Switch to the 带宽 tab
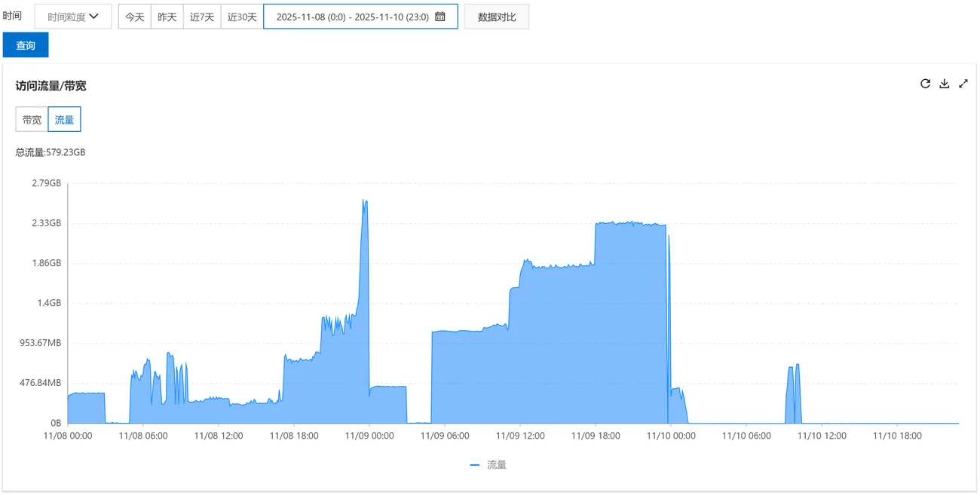This screenshot has height=496, width=980. 32,119
